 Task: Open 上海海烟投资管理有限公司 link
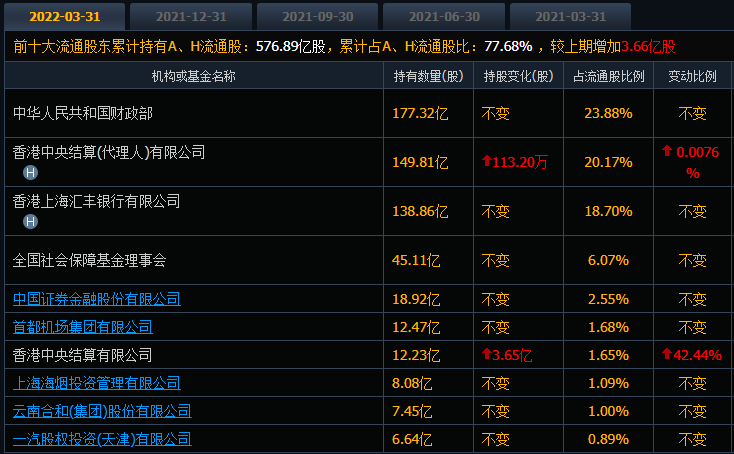pyautogui.click(x=96, y=383)
